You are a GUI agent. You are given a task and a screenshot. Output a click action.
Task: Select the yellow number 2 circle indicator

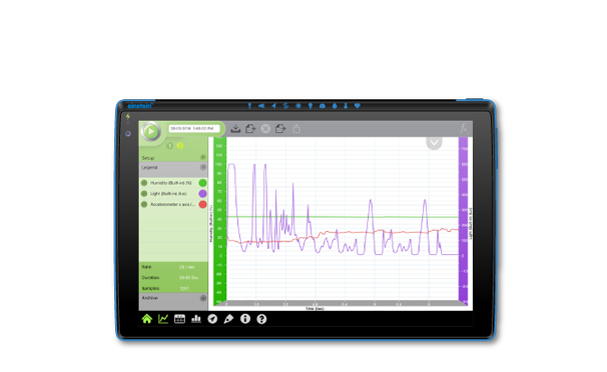(x=180, y=146)
